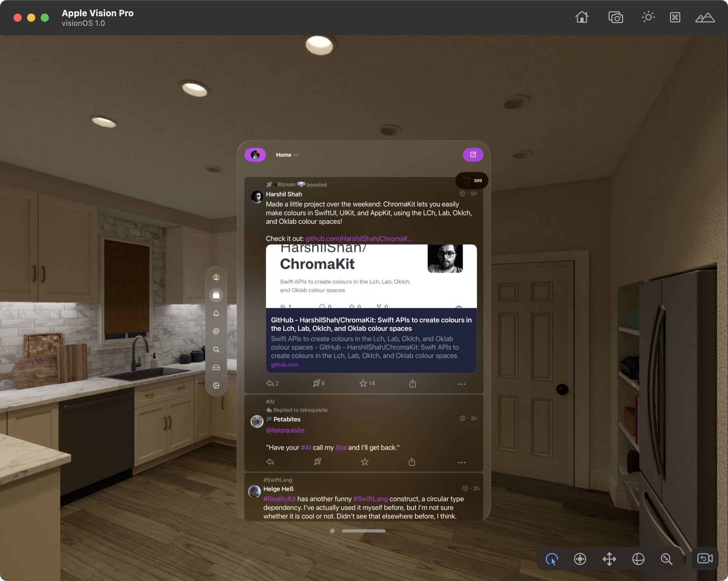This screenshot has width=728, height=581.
Task: Boost Petabites' post
Action: pos(317,462)
